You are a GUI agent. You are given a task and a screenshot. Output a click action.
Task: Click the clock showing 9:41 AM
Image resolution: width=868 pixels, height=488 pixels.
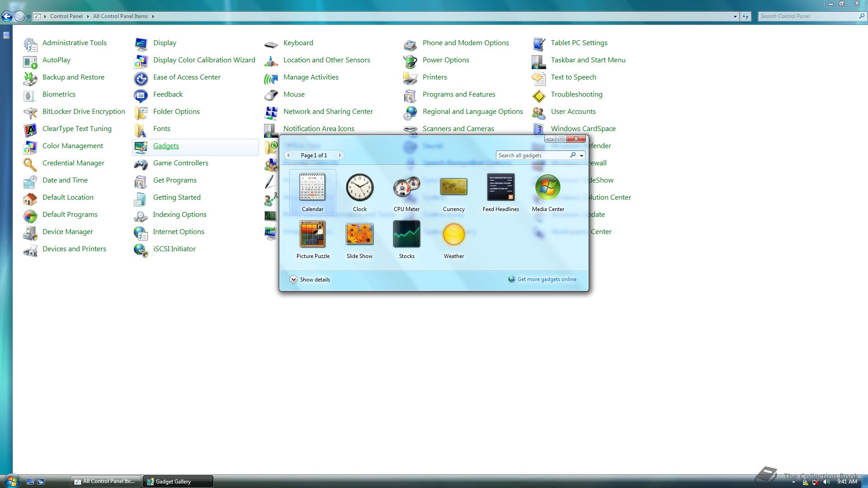[x=847, y=482]
